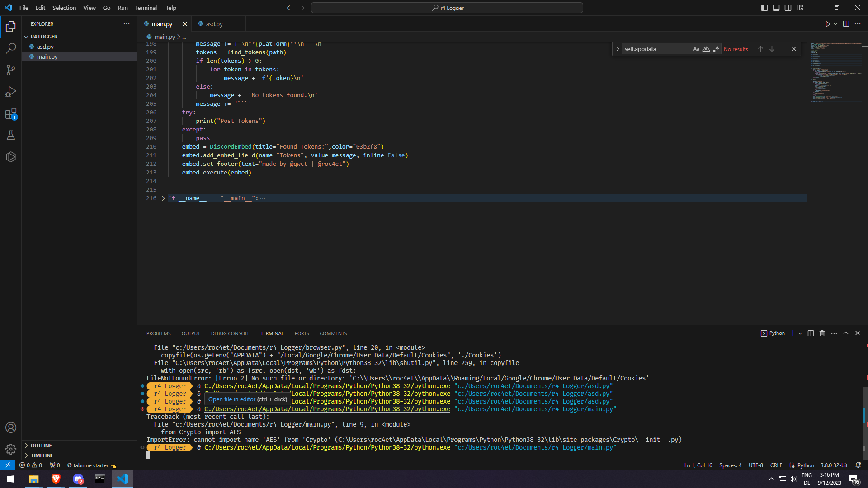Unfold the if __name__ code block
The image size is (868, 488).
click(163, 198)
